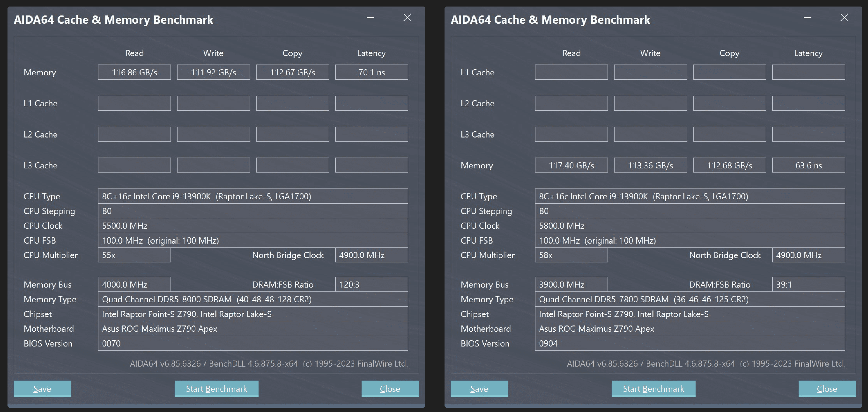The width and height of the screenshot is (868, 412).
Task: Select left window Memory Latency 70.1 ns
Action: (372, 72)
